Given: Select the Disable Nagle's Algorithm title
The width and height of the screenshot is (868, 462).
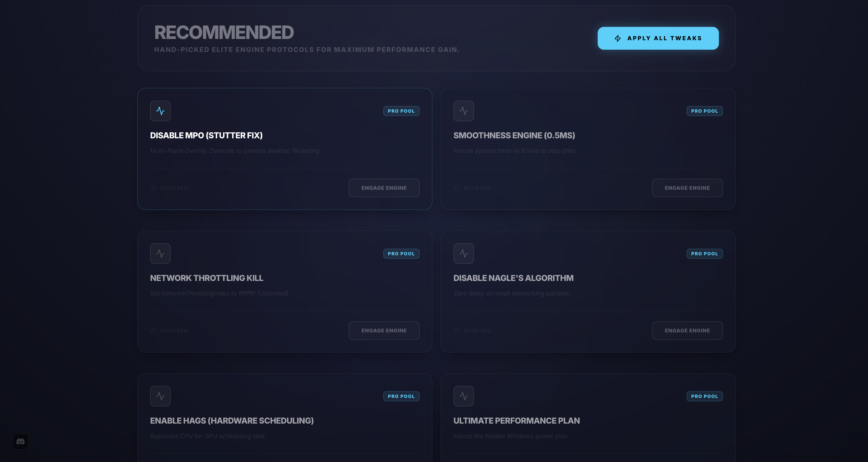Looking at the screenshot, I should tap(513, 278).
